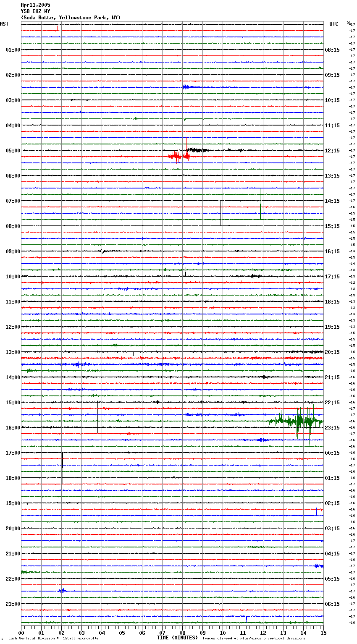Click the MST time label '23:00'
The width and height of the screenshot is (357, 644).
13,604
